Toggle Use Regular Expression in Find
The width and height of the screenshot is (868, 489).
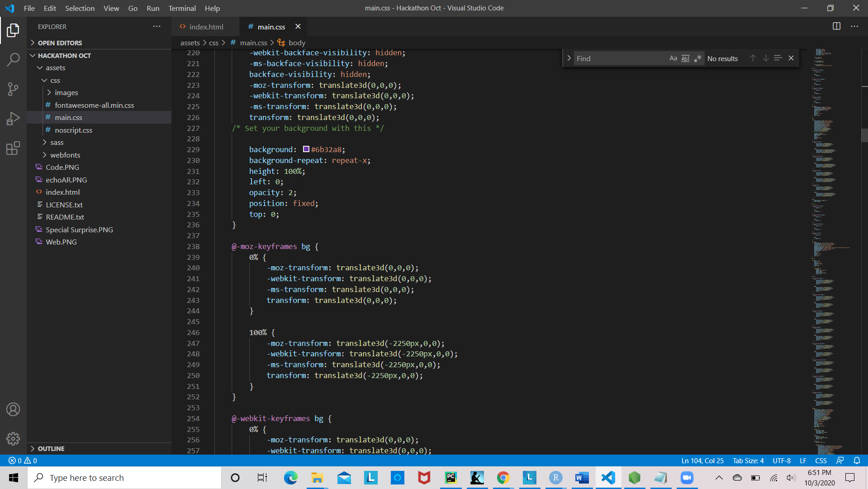[x=697, y=58]
